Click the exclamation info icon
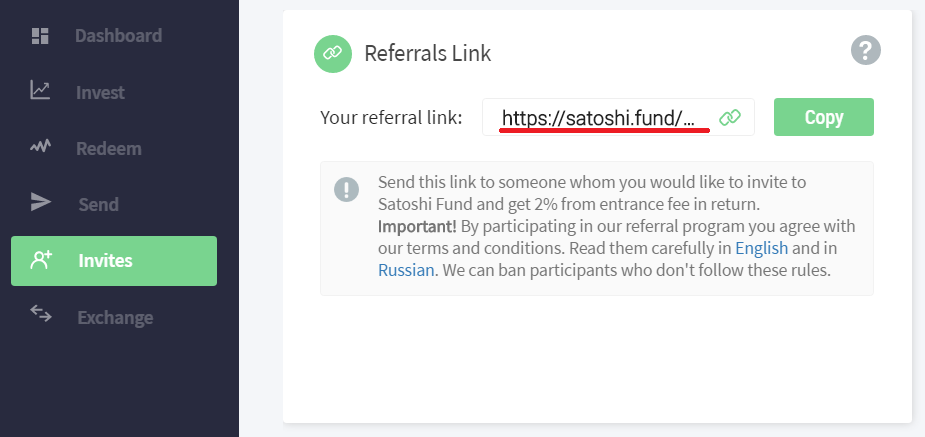Image resolution: width=925 pixels, height=437 pixels. tap(346, 189)
